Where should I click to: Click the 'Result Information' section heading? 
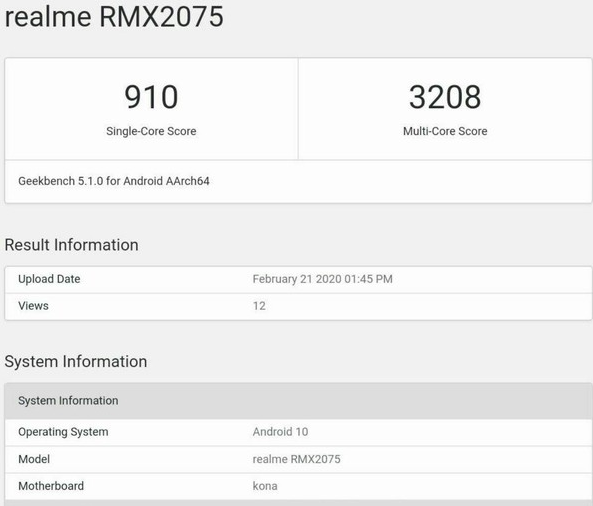(71, 245)
